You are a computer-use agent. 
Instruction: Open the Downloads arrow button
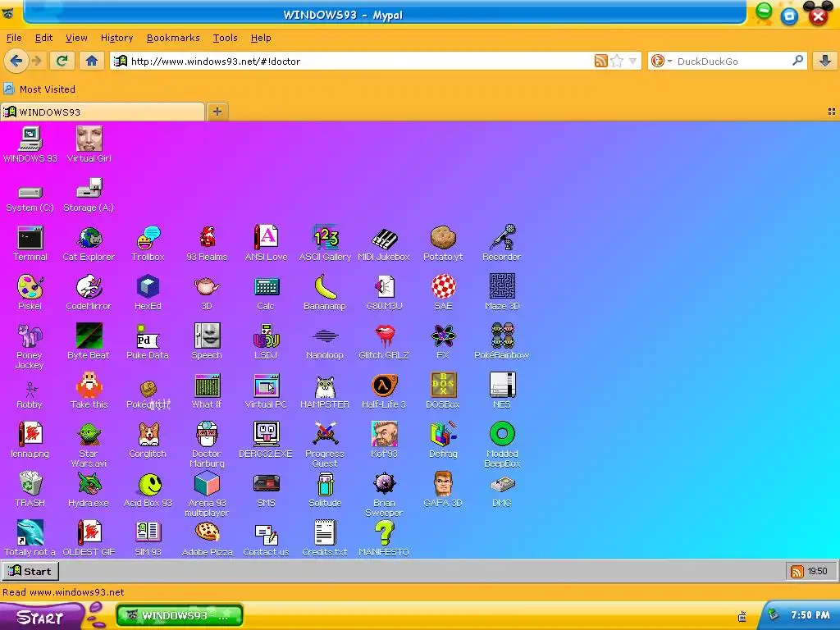click(825, 61)
